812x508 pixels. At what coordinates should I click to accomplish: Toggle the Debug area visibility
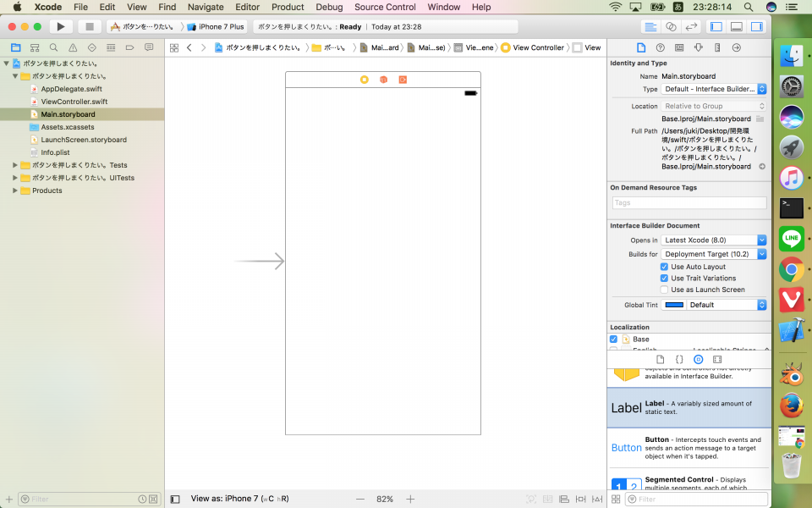(737, 26)
